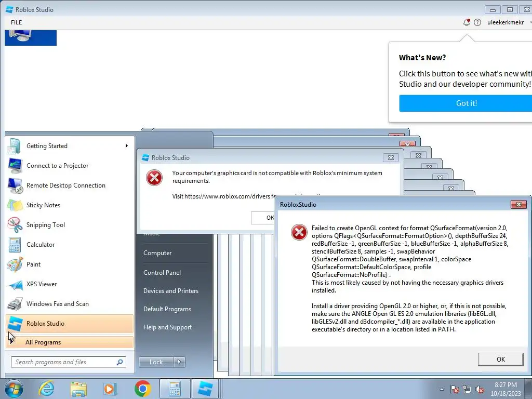Click the help question mark icon
Screen dimensions: 532x399
pyautogui.click(x=477, y=22)
